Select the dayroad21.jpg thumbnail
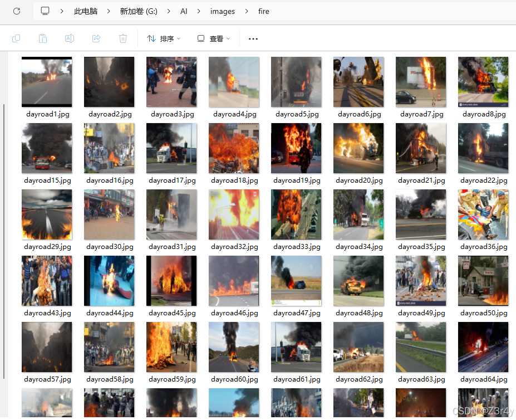Viewport: 516px width, 420px height. [x=421, y=148]
